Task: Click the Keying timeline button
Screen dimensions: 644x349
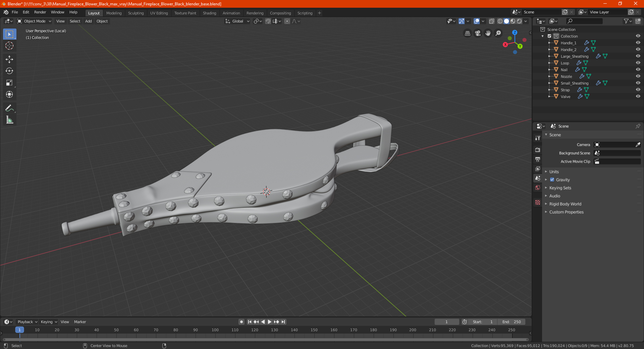Action: coord(49,322)
